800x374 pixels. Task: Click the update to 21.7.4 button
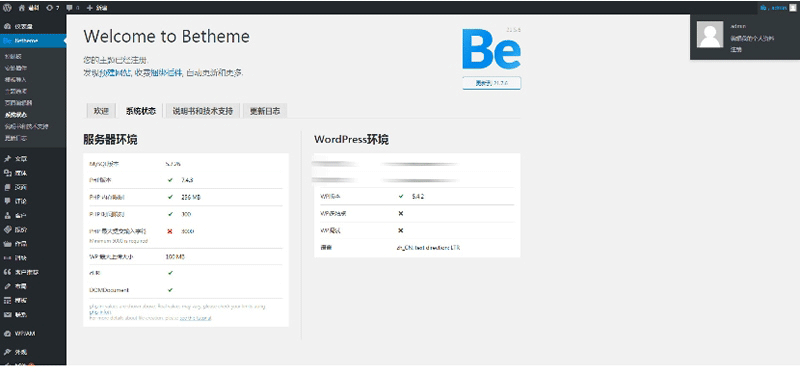click(491, 83)
